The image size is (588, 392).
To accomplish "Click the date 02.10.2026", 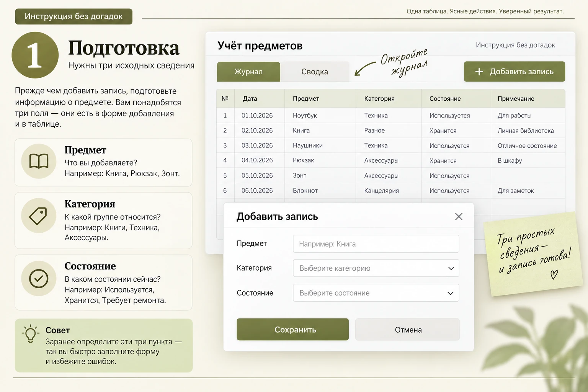I will [x=257, y=131].
